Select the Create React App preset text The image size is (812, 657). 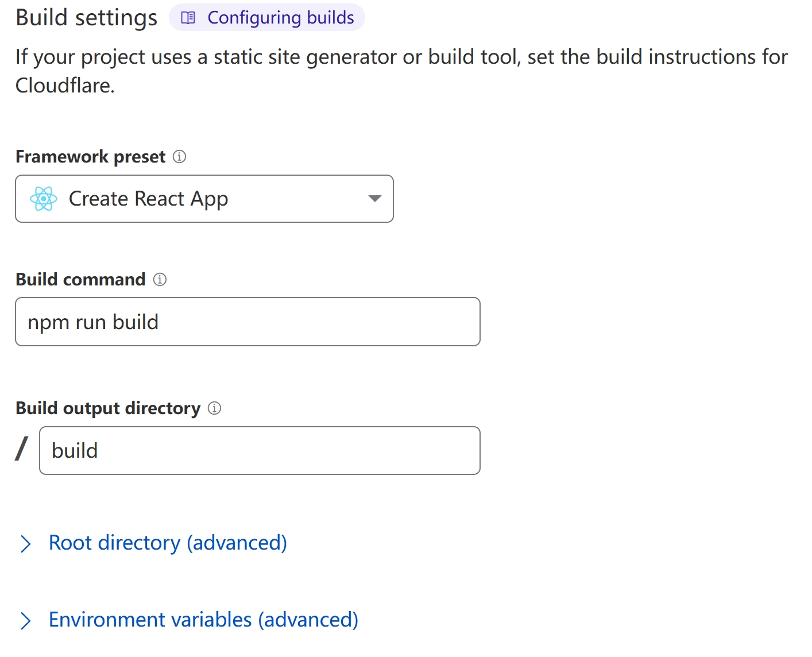point(148,199)
